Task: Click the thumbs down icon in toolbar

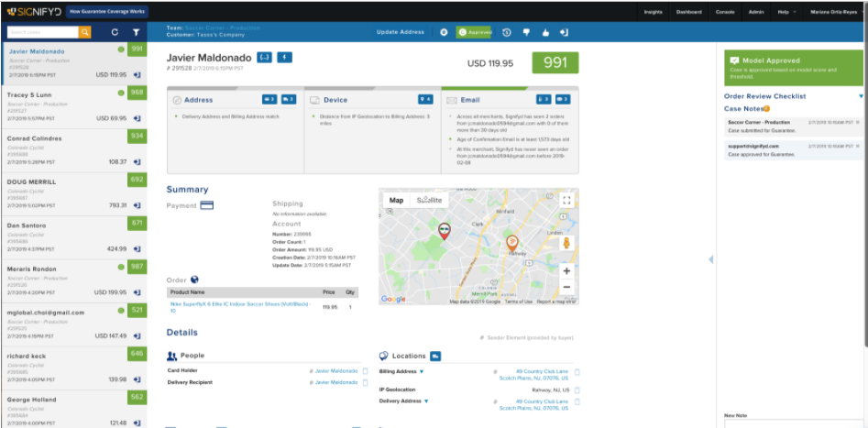Action: [x=526, y=32]
